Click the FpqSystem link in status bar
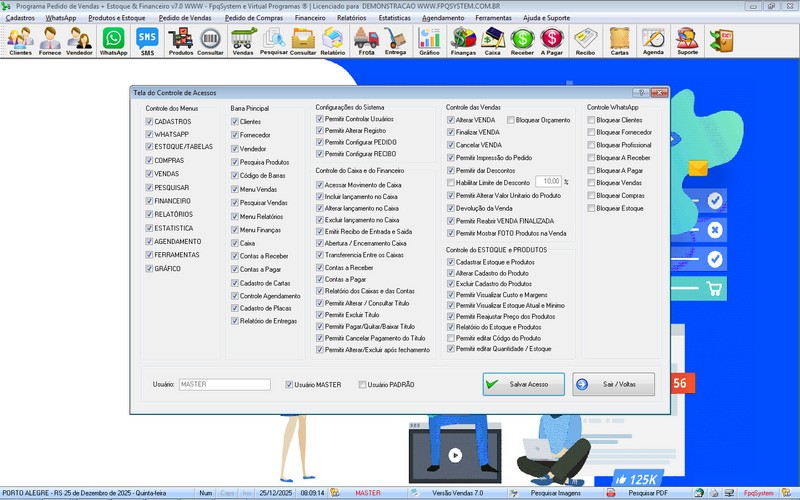This screenshot has height=500, width=800. tap(758, 493)
